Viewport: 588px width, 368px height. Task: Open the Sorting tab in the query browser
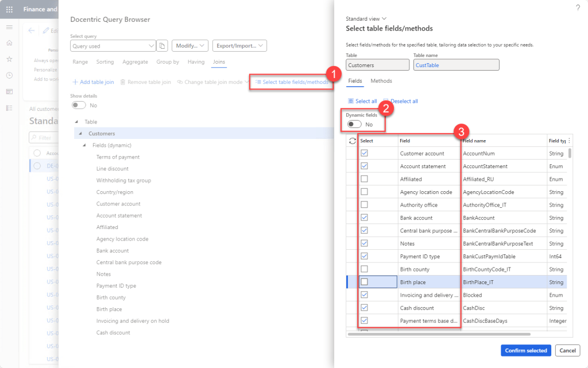105,62
